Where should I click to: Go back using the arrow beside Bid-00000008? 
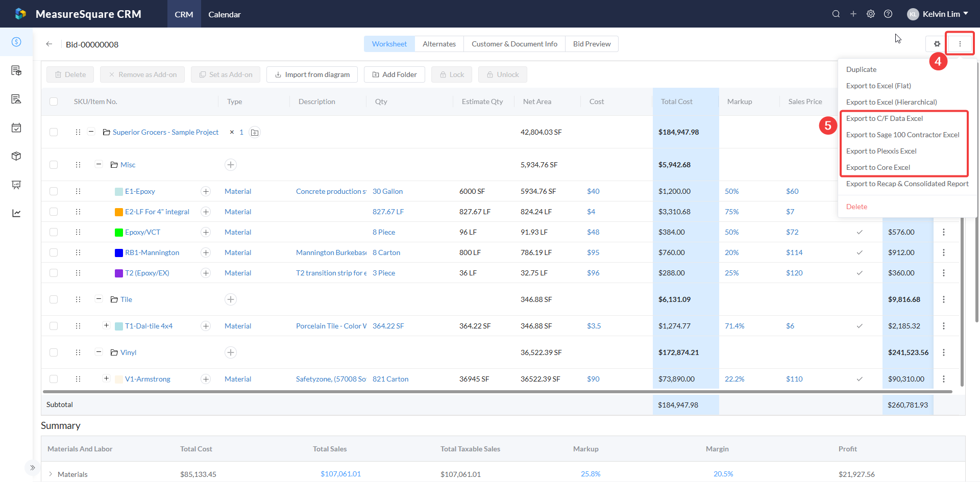(49, 44)
